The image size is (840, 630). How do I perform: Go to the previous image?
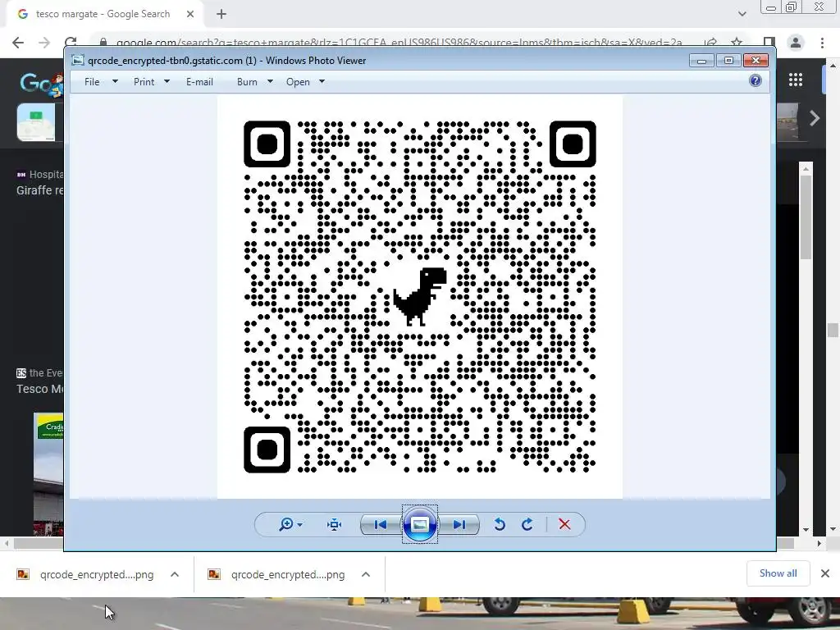click(381, 524)
